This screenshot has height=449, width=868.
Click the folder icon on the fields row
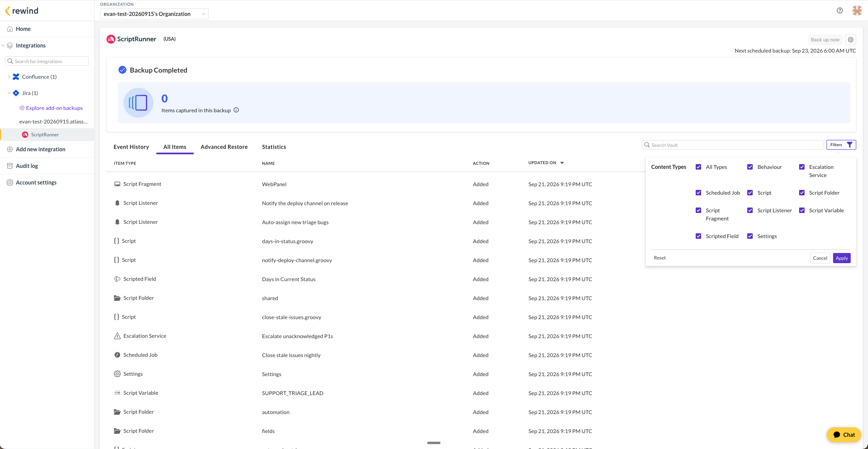click(x=117, y=431)
